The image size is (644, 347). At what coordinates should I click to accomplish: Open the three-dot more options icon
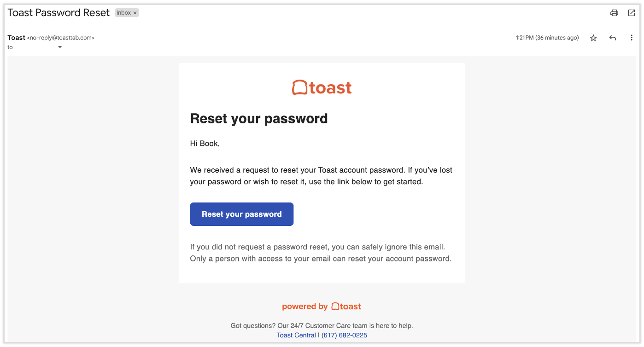tap(632, 37)
